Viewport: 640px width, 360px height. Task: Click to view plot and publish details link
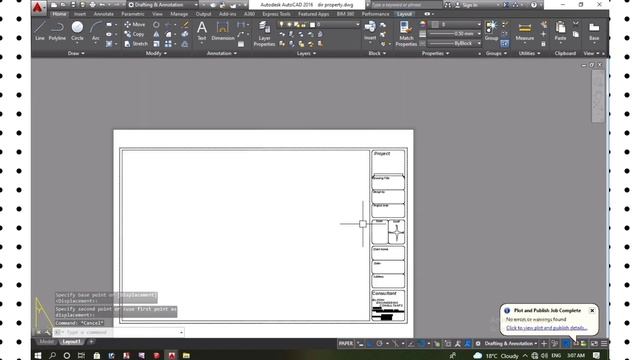(x=547, y=328)
